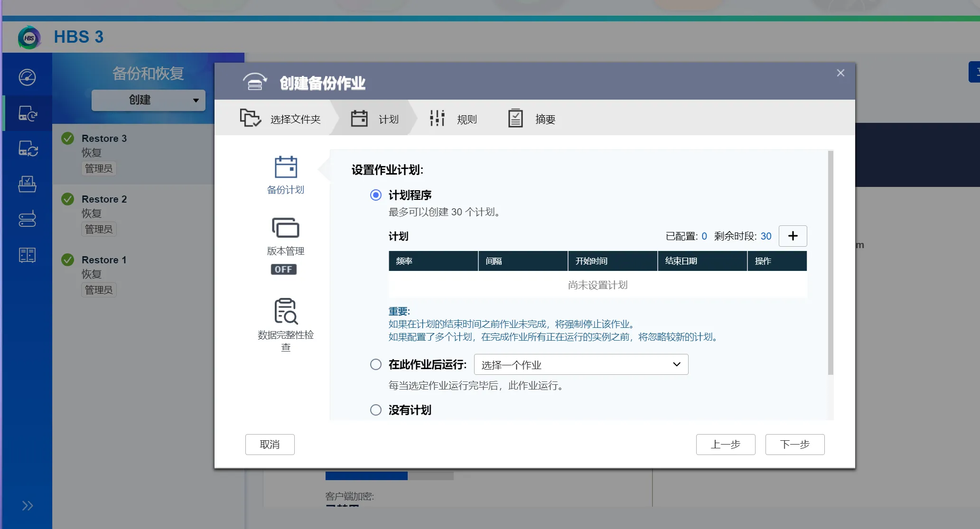Open the 数据完整性检查 icon
Screen dimensions: 980x529
286,311
